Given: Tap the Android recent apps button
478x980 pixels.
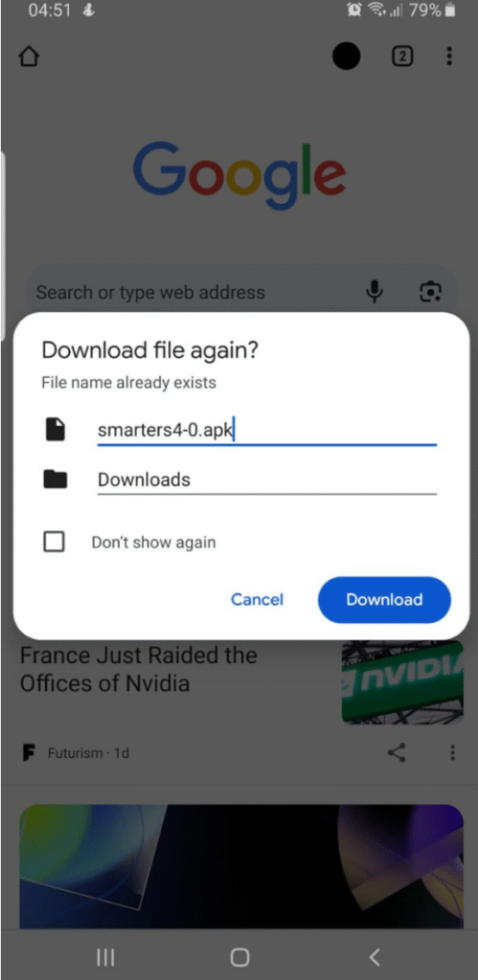Looking at the screenshot, I should coord(105,956).
